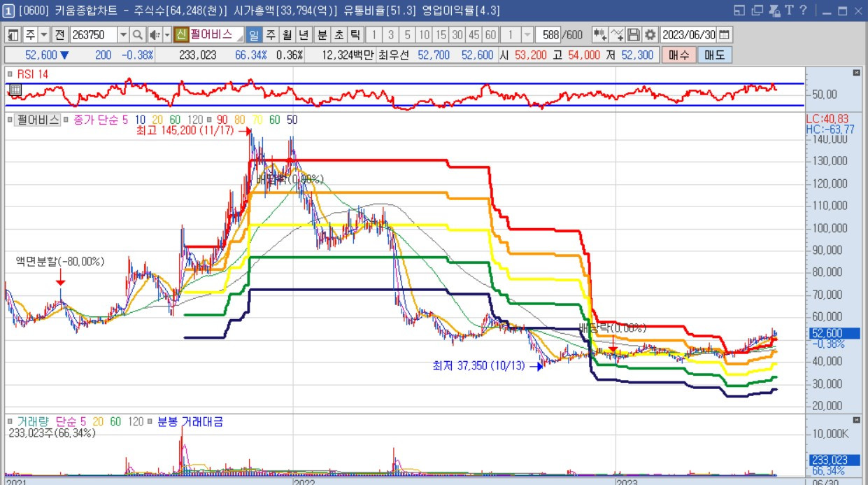Click the 최저 37,350 (10/13) label
This screenshot has width=868, height=485.
coord(478,365)
